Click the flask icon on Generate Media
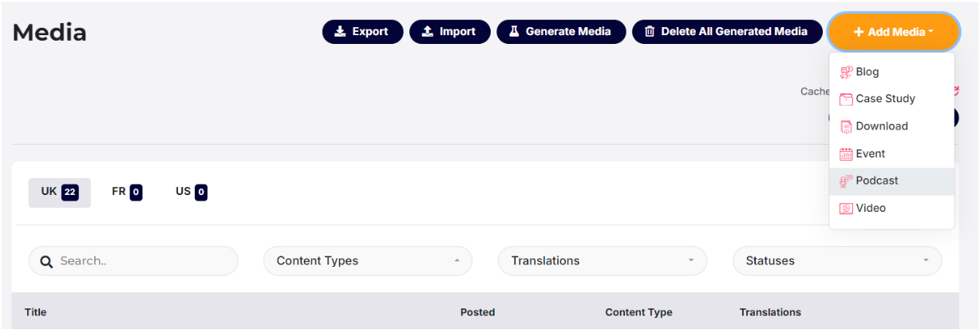The height and width of the screenshot is (330, 980). click(514, 32)
